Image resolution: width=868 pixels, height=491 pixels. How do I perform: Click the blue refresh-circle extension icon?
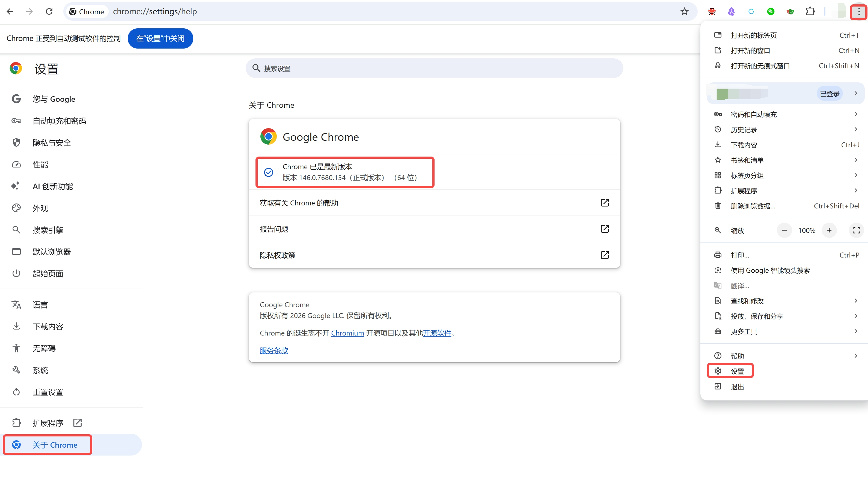click(751, 11)
